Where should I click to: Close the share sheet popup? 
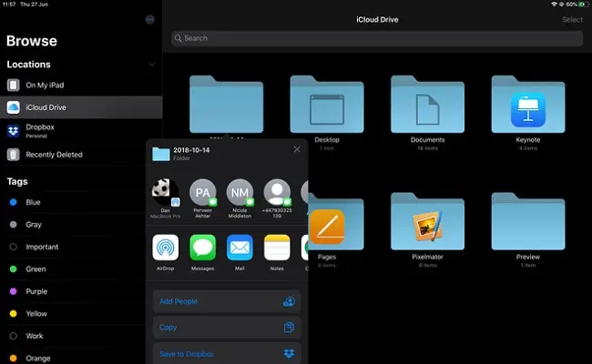click(296, 149)
